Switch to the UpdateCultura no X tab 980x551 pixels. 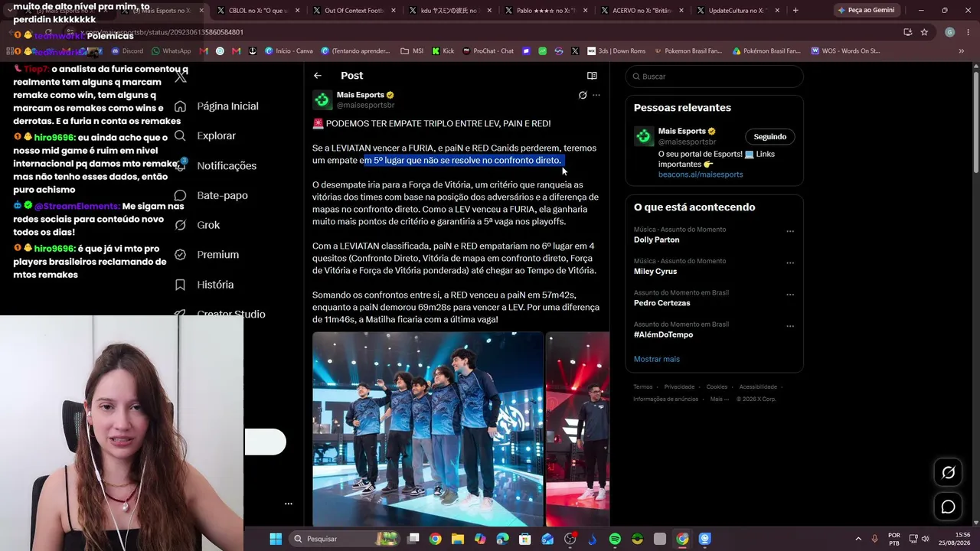[737, 11]
